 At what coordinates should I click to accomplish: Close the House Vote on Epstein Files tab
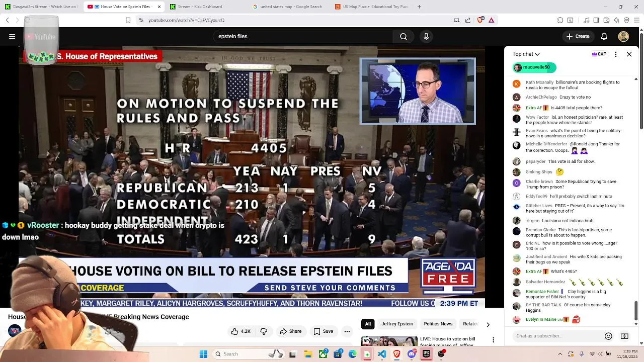(x=159, y=7)
